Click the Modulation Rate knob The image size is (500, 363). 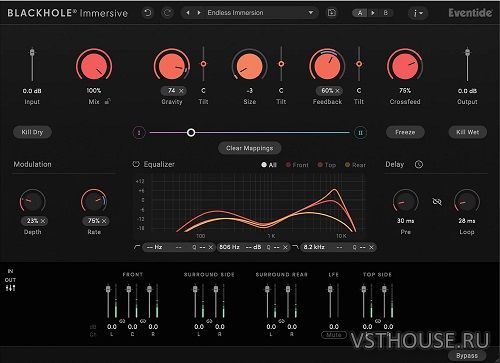click(x=94, y=201)
